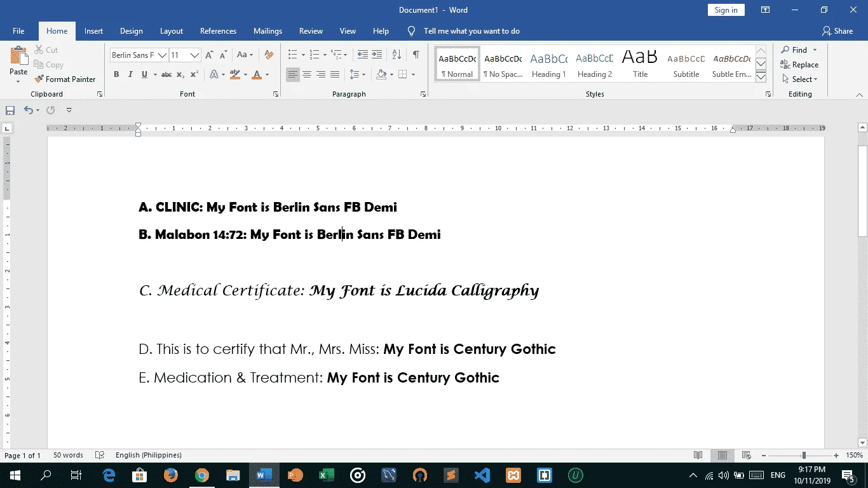Toggle show paragraph marks
The height and width of the screenshot is (488, 868).
pos(416,55)
